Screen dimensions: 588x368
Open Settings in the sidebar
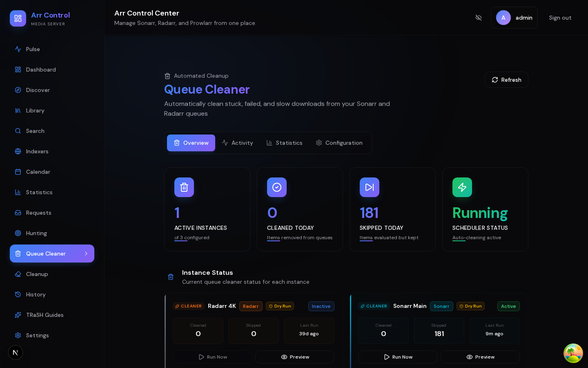point(52,335)
